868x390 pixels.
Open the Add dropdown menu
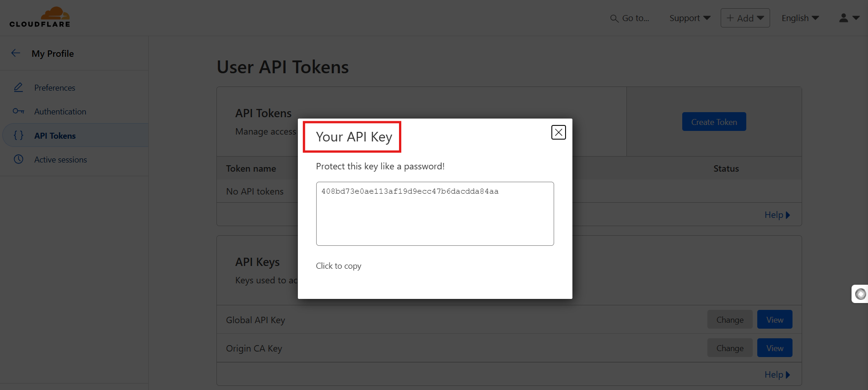click(745, 18)
